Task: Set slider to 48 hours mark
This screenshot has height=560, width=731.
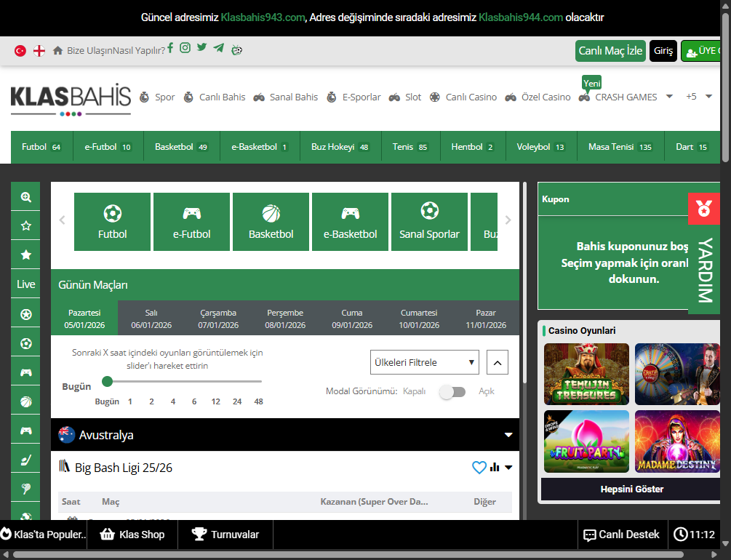Action: pos(258,401)
